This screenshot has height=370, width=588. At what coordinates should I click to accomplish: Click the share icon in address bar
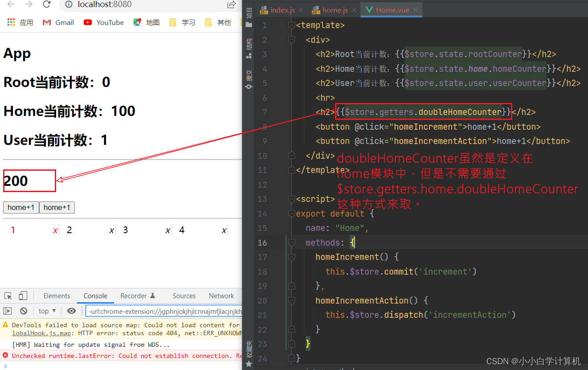[231, 5]
